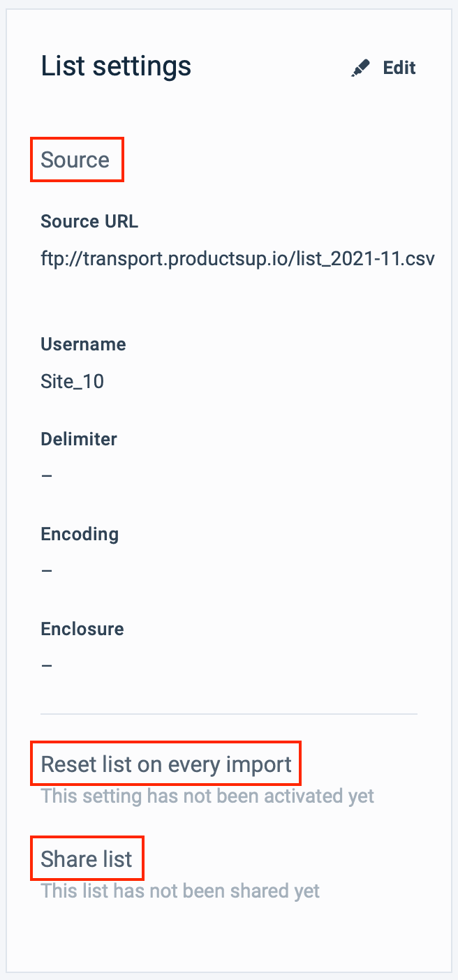Image resolution: width=458 pixels, height=980 pixels.
Task: Select the Share list heading
Action: 87,859
